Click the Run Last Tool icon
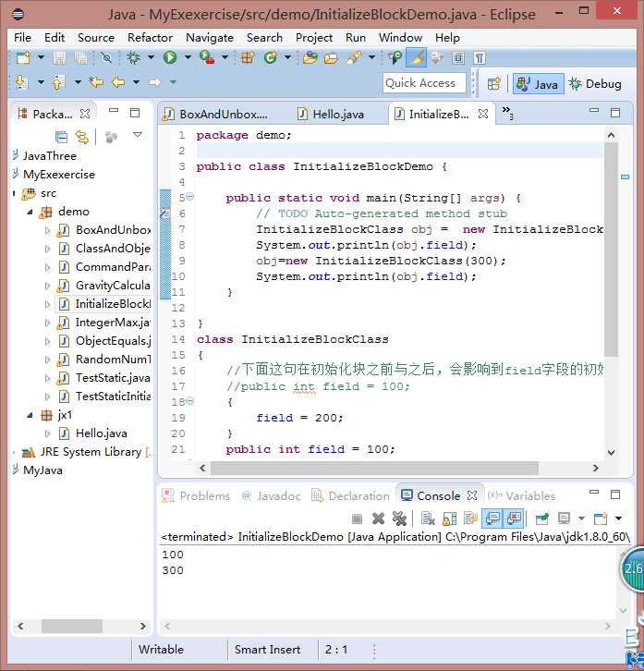Image resolution: width=644 pixels, height=671 pixels. click(207, 57)
